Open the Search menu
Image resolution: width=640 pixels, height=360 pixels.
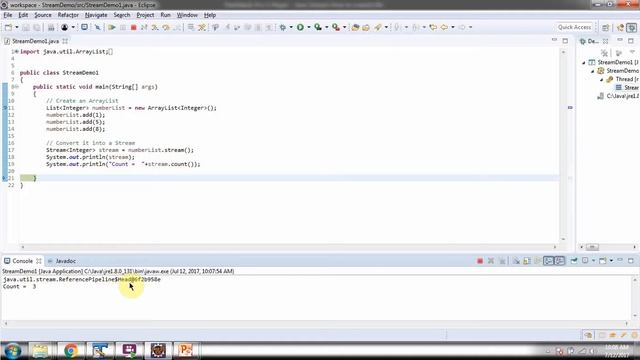[122, 15]
